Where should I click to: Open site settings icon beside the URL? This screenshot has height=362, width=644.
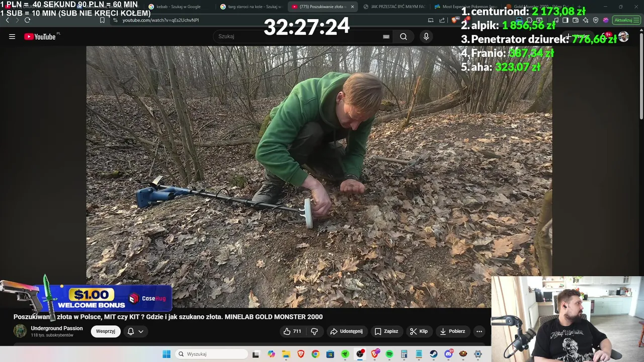pos(115,20)
